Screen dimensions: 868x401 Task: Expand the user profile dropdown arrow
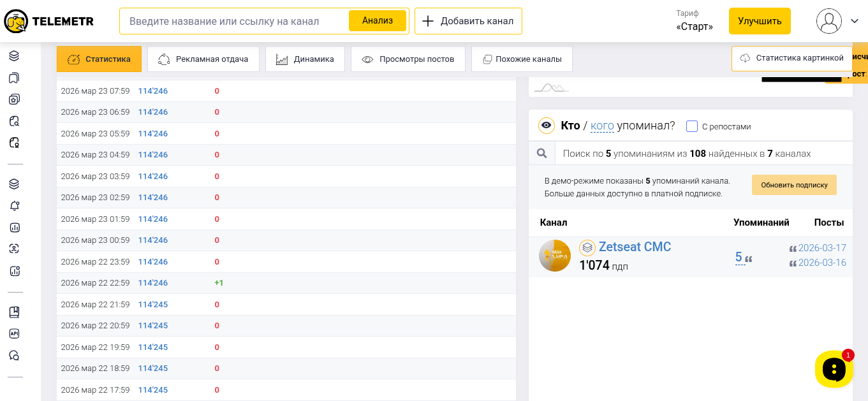pyautogui.click(x=855, y=21)
